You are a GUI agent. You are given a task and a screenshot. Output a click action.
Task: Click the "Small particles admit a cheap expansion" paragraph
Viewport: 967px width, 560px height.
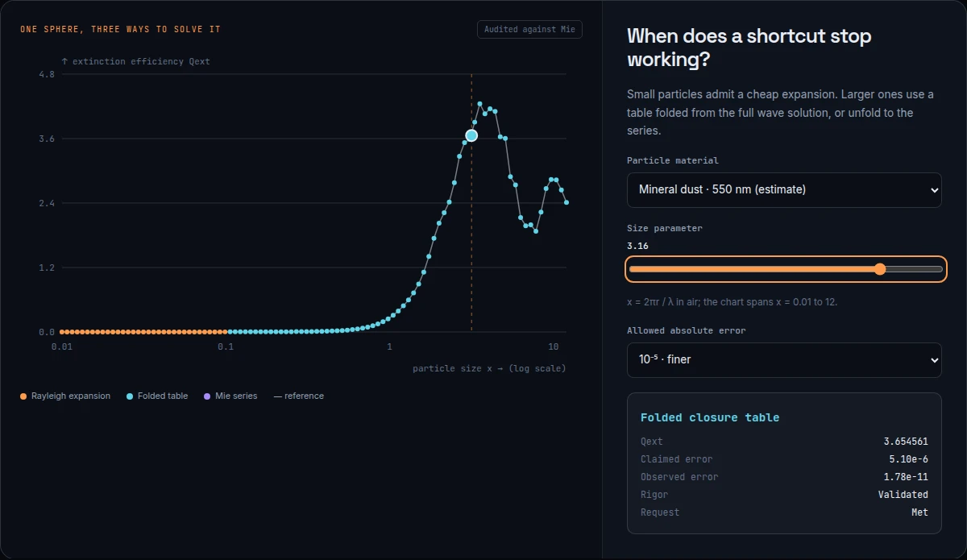(x=780, y=112)
